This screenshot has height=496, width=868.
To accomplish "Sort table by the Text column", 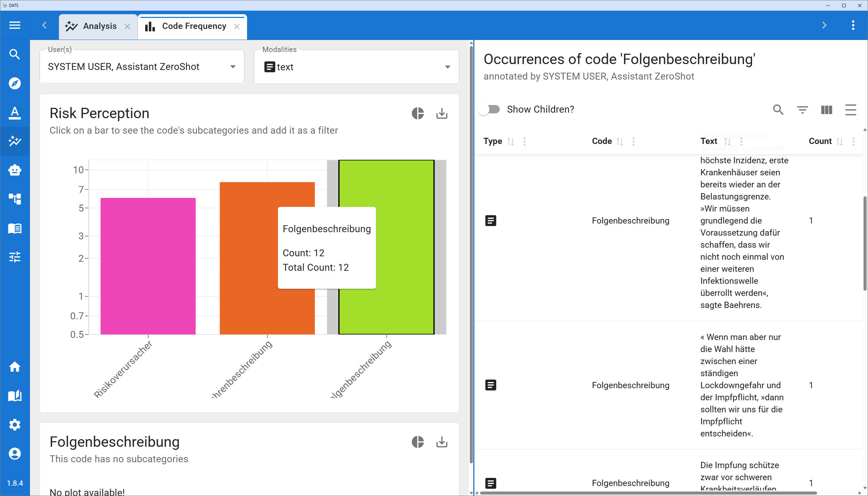I will tap(727, 141).
